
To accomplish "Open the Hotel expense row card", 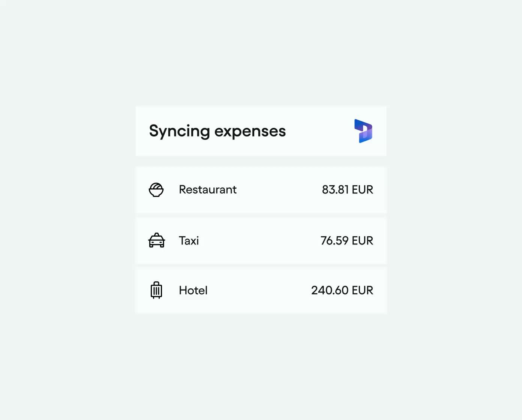I will 261,290.
